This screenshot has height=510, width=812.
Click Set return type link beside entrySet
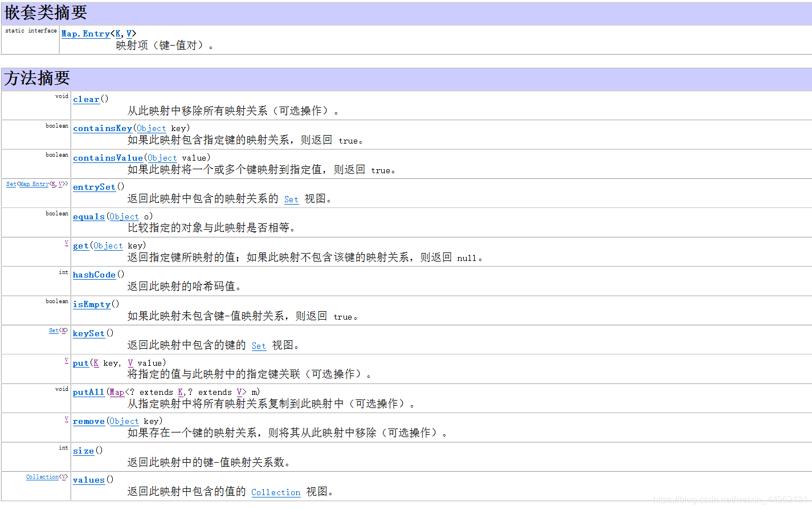[x=11, y=184]
